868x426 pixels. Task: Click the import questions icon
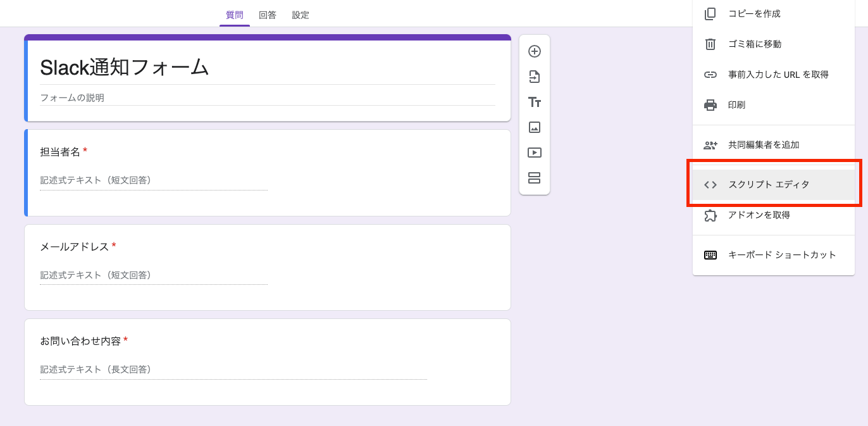(535, 77)
